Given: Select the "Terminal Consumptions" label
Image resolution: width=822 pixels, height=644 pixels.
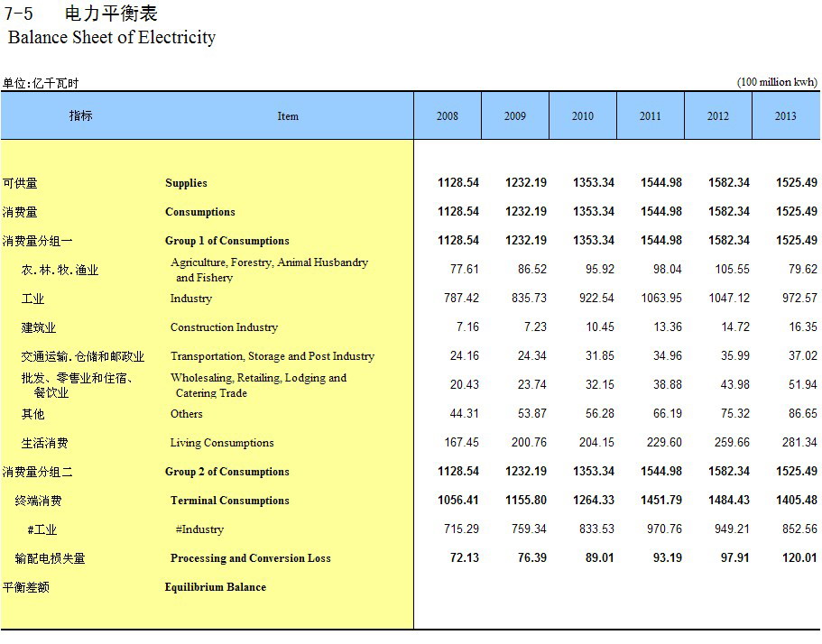Looking at the screenshot, I should (229, 501).
